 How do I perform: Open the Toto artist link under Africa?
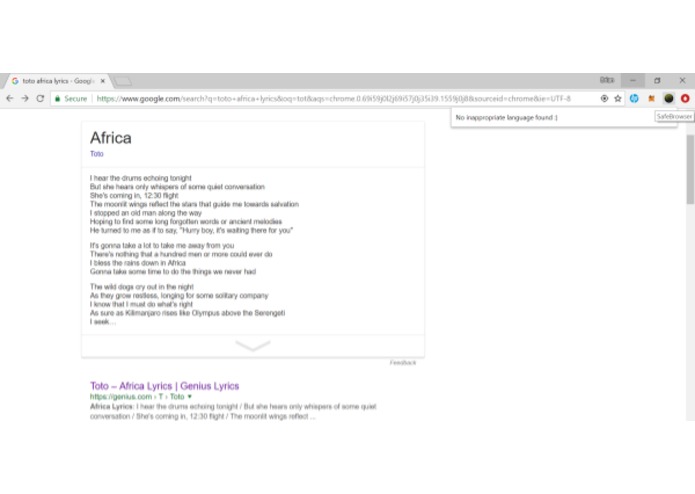pyautogui.click(x=97, y=154)
